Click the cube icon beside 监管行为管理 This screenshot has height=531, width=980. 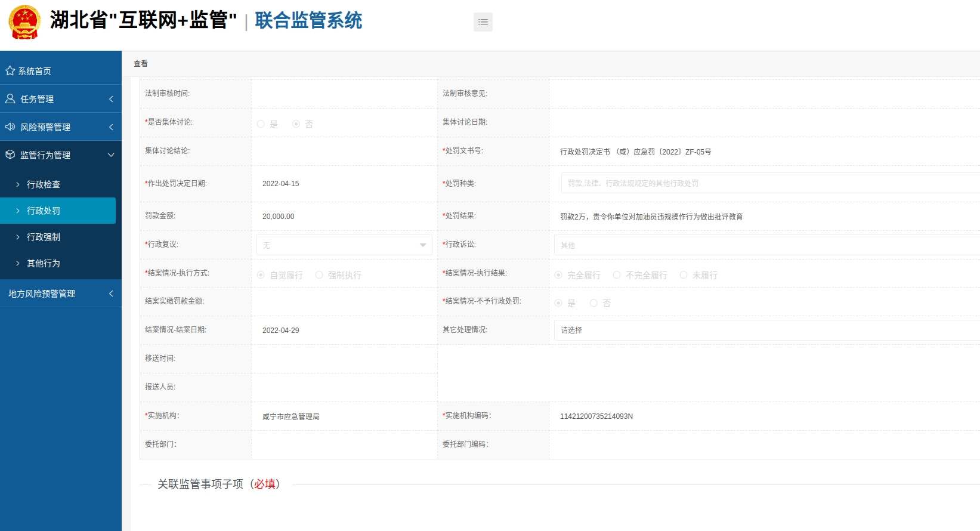(10, 155)
